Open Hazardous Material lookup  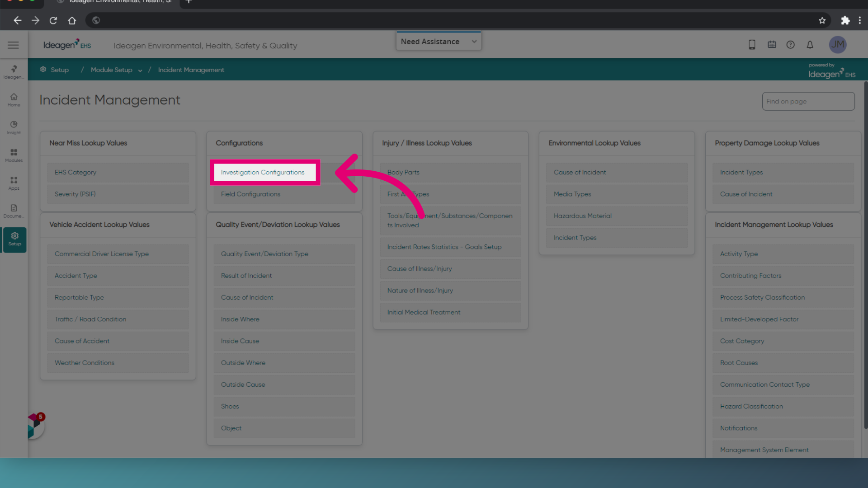(x=617, y=216)
